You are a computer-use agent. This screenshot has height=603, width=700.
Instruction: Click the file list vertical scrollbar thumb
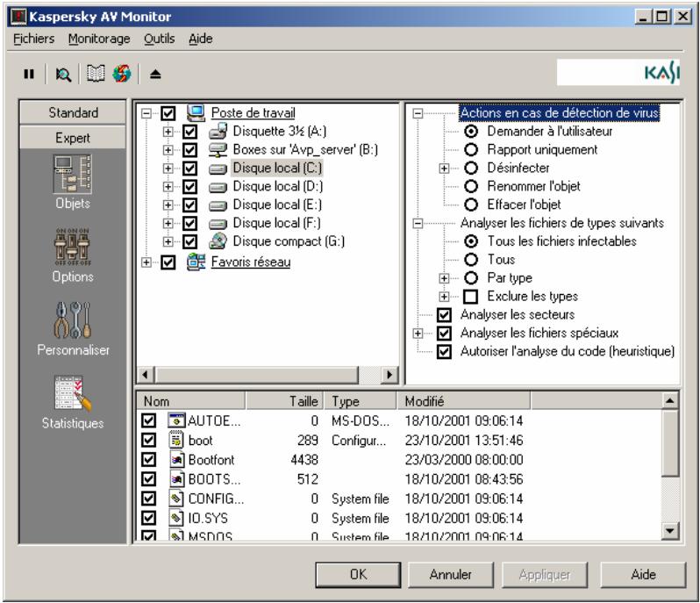(670, 443)
